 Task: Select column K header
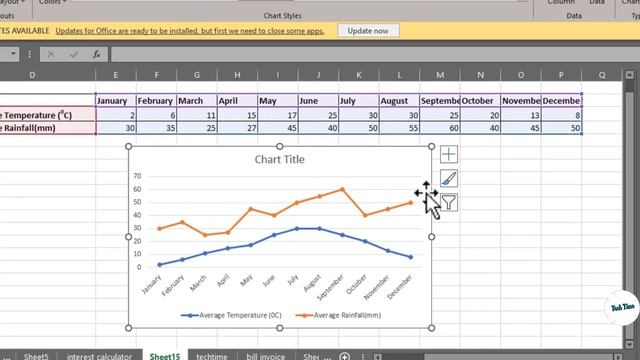coord(359,75)
